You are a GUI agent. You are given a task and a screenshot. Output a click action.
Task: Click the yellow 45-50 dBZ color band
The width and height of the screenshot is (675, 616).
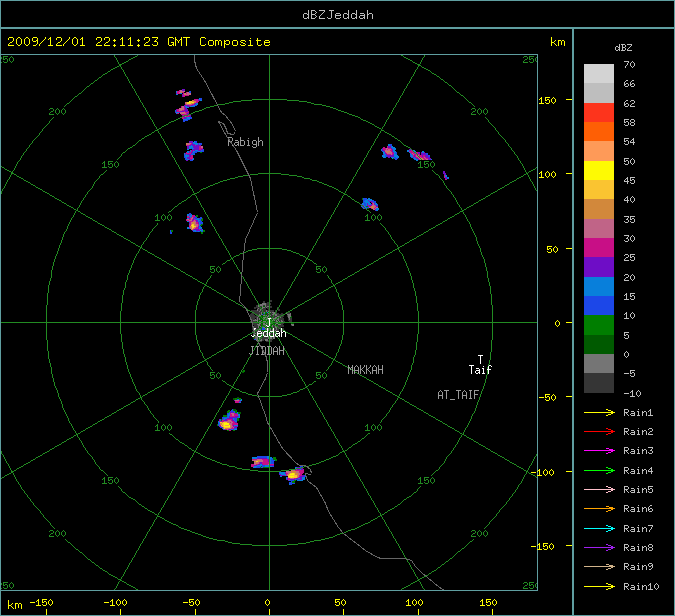tap(599, 171)
